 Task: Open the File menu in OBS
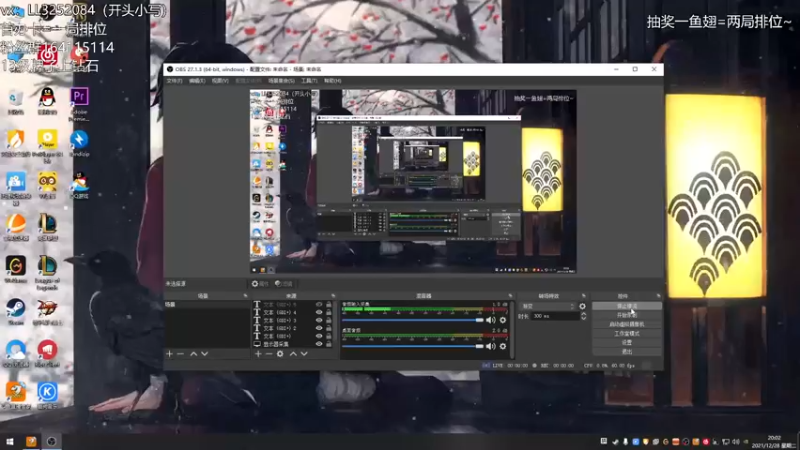(174, 81)
